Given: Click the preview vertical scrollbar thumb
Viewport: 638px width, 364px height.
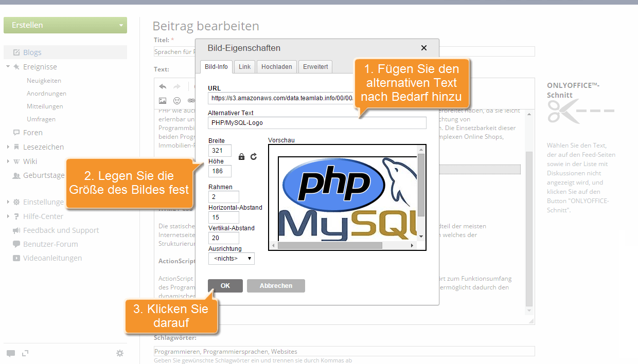Looking at the screenshot, I should pos(421,185).
